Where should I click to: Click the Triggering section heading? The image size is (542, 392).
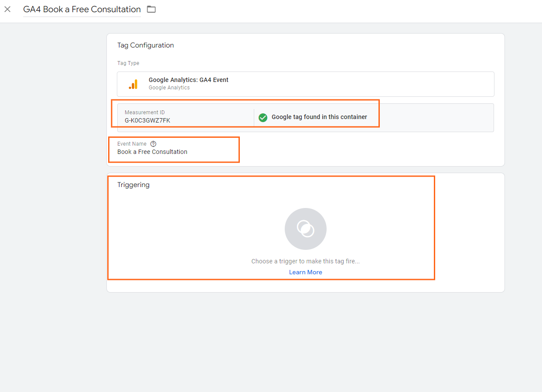click(133, 185)
